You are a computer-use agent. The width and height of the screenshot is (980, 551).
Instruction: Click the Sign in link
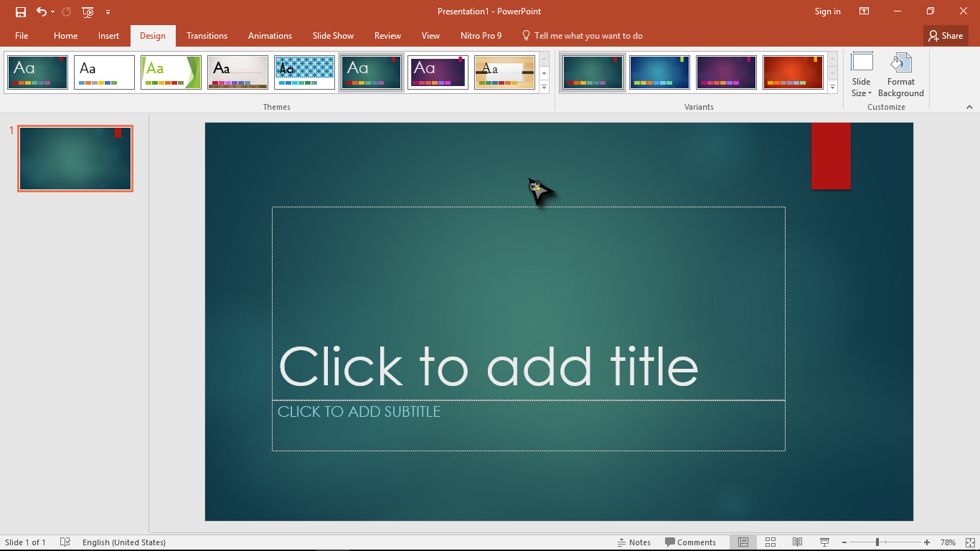pyautogui.click(x=826, y=11)
